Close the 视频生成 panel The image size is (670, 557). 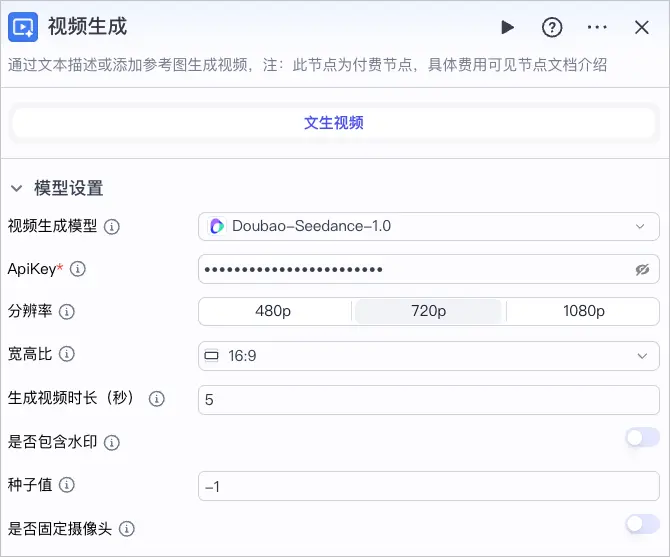coord(641,27)
